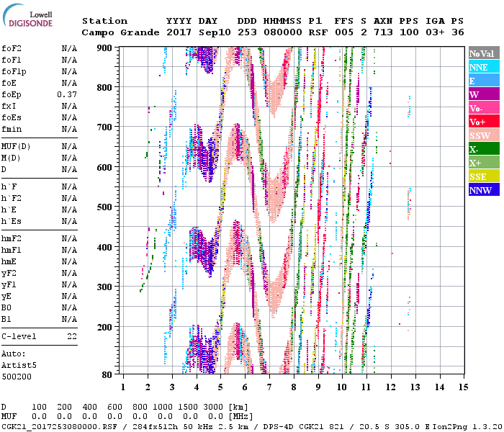Screen dimensions: 504x432
Task: Select the SSE yellow legend swatch
Action: pos(484,176)
